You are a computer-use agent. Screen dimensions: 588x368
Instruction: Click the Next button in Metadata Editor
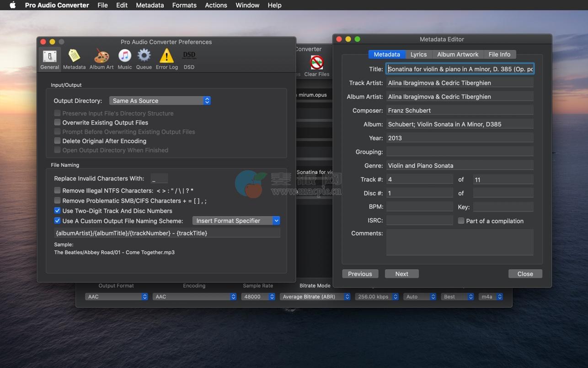(401, 274)
